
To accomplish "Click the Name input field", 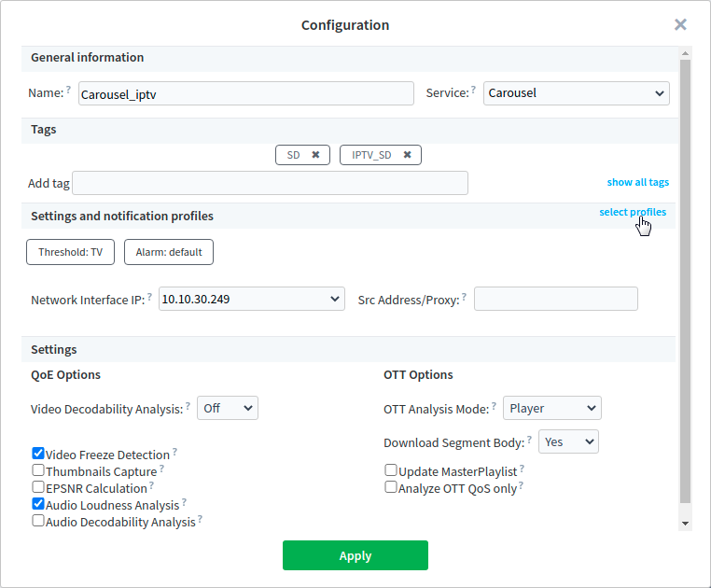I will point(246,93).
